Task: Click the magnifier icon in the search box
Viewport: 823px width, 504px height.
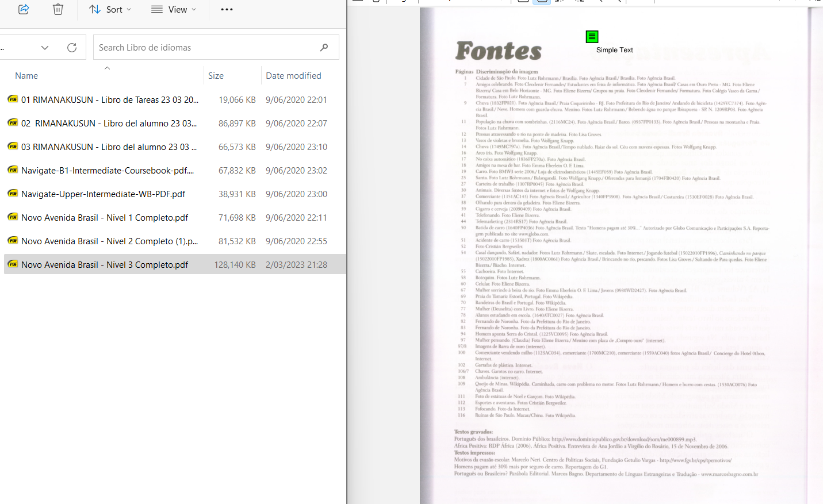Action: point(323,47)
